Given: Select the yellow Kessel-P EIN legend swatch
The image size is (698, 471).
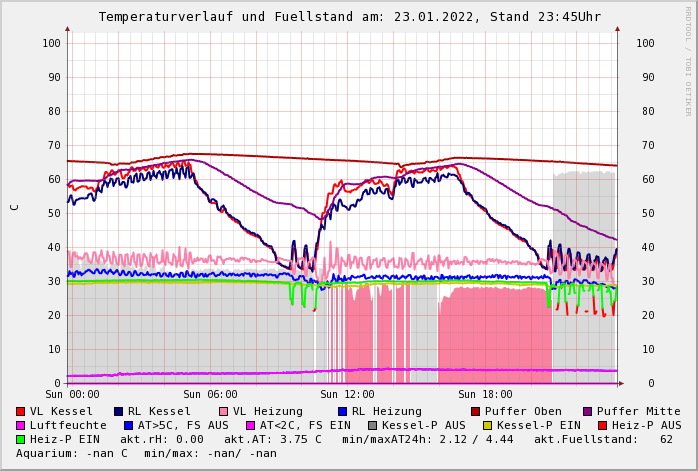Looking at the screenshot, I should pos(487,426).
